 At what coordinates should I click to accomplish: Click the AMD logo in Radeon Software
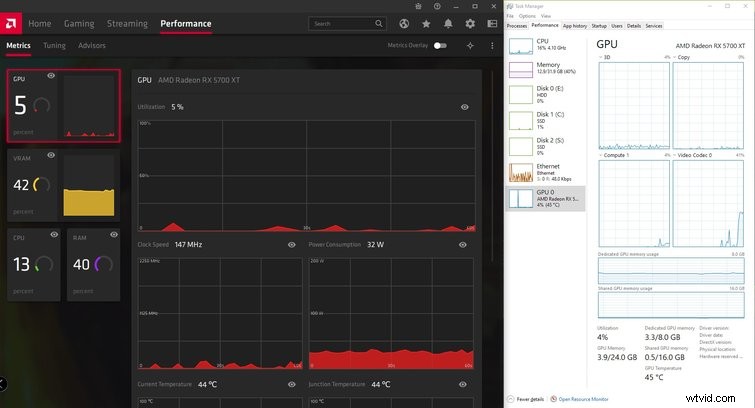click(11, 24)
